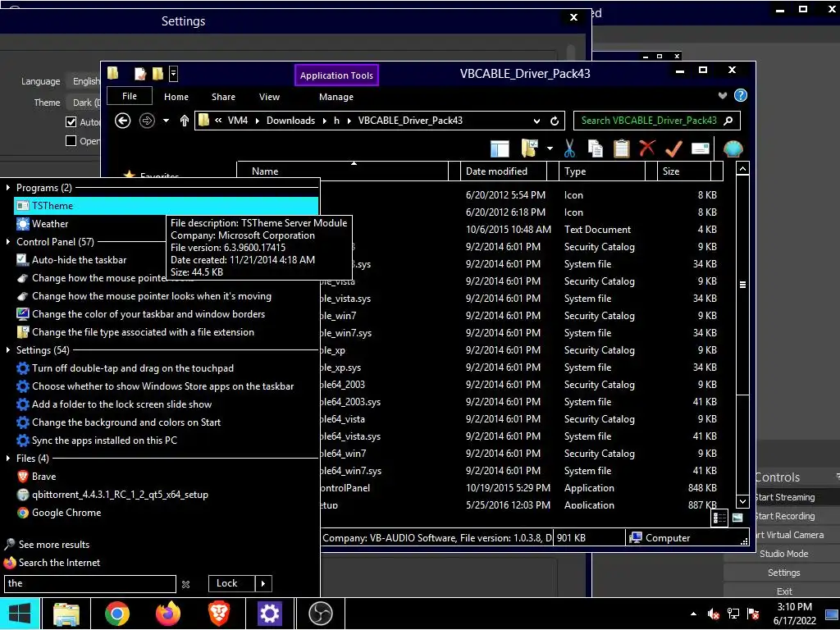Viewport: 840px width, 630px height.
Task: Toggle the Auto checkbox in Settings
Action: tap(71, 122)
